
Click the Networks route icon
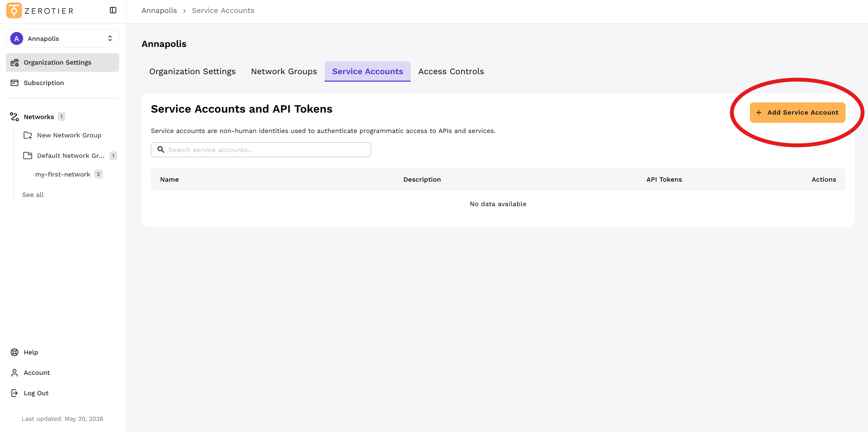pos(14,117)
